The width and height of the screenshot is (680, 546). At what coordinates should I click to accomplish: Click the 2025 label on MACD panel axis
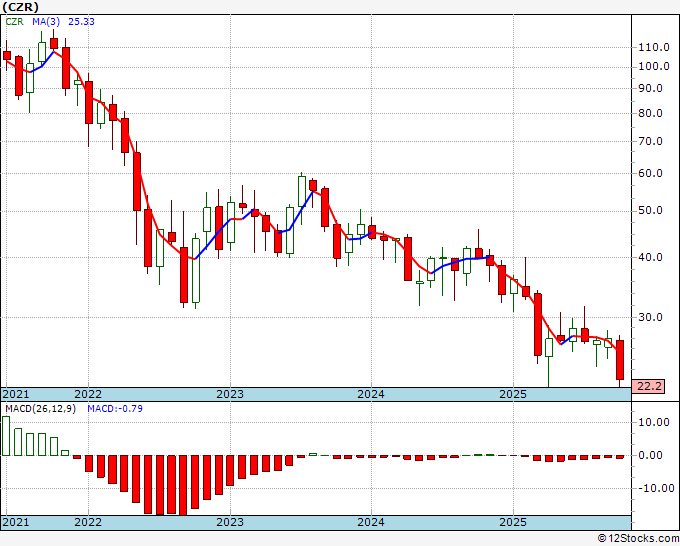pyautogui.click(x=513, y=522)
